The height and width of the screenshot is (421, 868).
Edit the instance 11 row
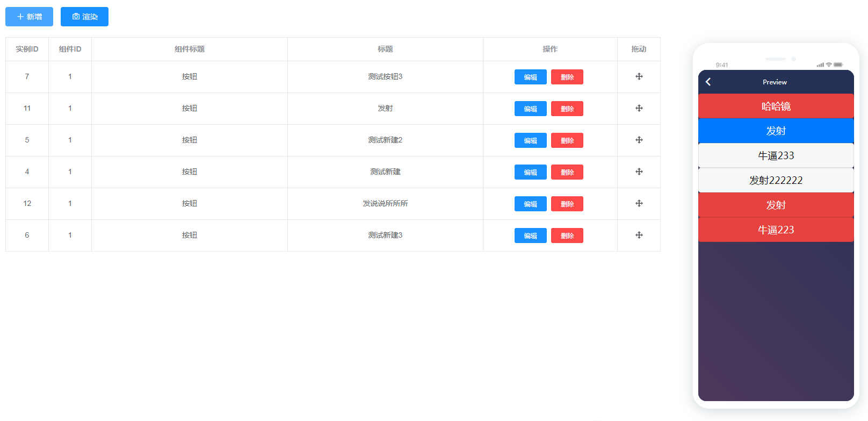click(530, 109)
